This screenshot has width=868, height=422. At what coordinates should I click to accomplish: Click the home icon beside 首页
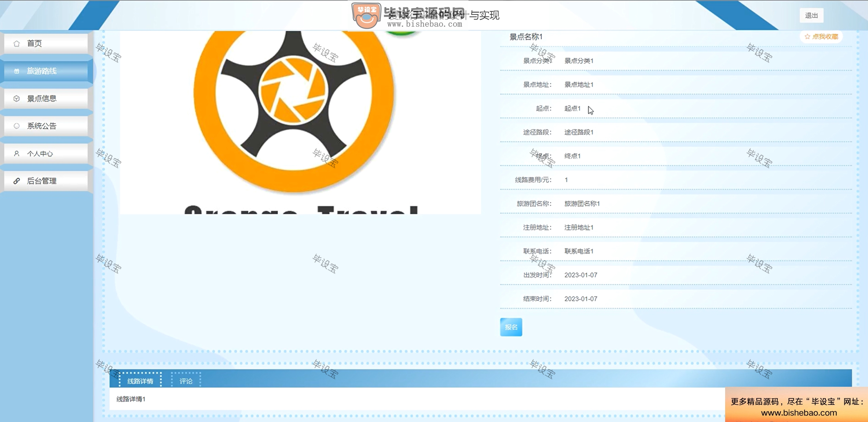17,44
